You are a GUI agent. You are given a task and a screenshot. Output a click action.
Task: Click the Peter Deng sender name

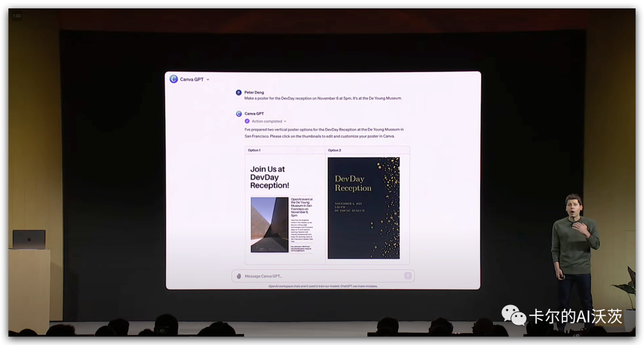pyautogui.click(x=254, y=92)
